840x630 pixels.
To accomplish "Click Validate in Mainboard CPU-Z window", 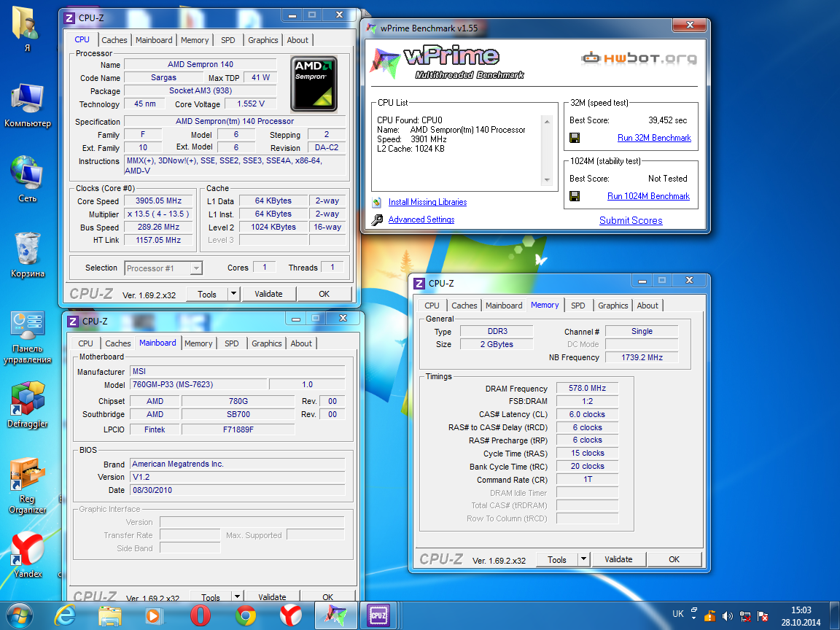I will [x=272, y=596].
